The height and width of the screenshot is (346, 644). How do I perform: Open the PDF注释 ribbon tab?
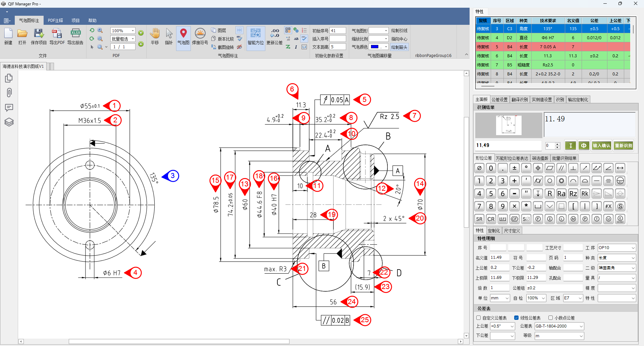click(x=55, y=20)
